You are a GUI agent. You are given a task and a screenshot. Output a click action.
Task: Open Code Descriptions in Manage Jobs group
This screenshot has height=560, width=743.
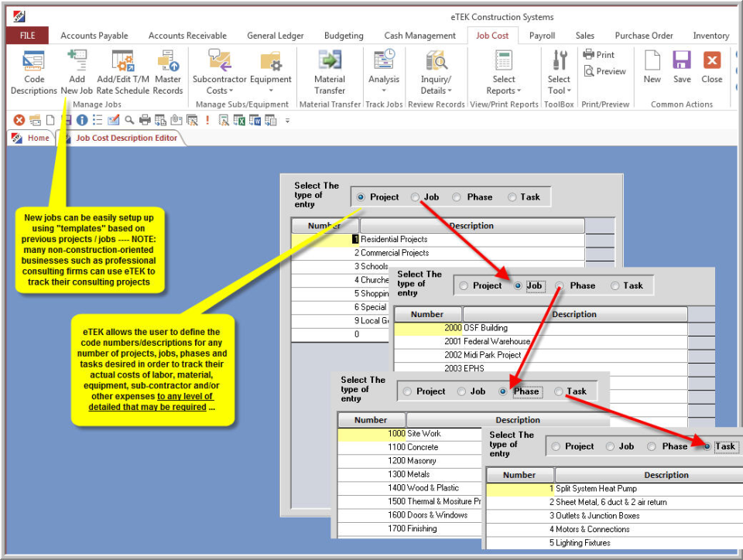coord(33,70)
